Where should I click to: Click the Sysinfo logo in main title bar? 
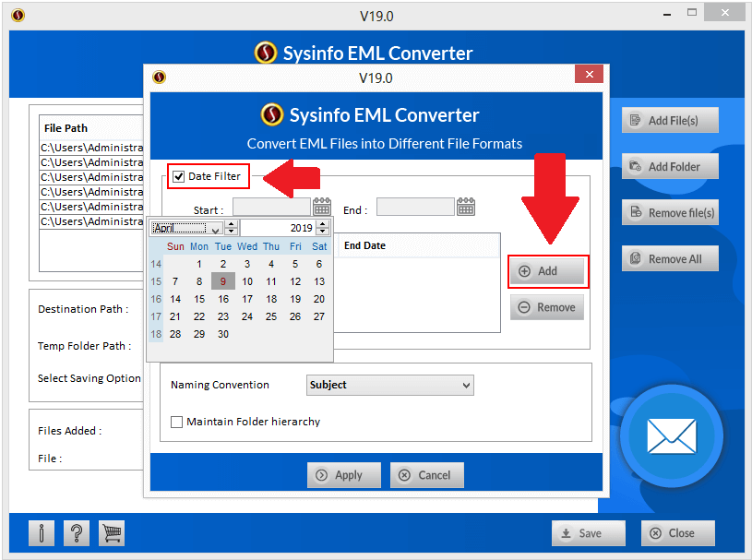[x=18, y=16]
